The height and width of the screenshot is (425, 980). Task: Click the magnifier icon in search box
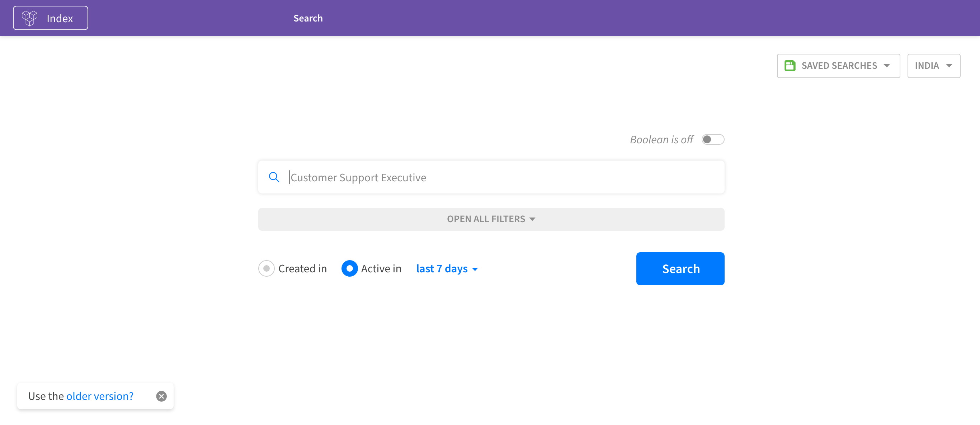tap(274, 177)
